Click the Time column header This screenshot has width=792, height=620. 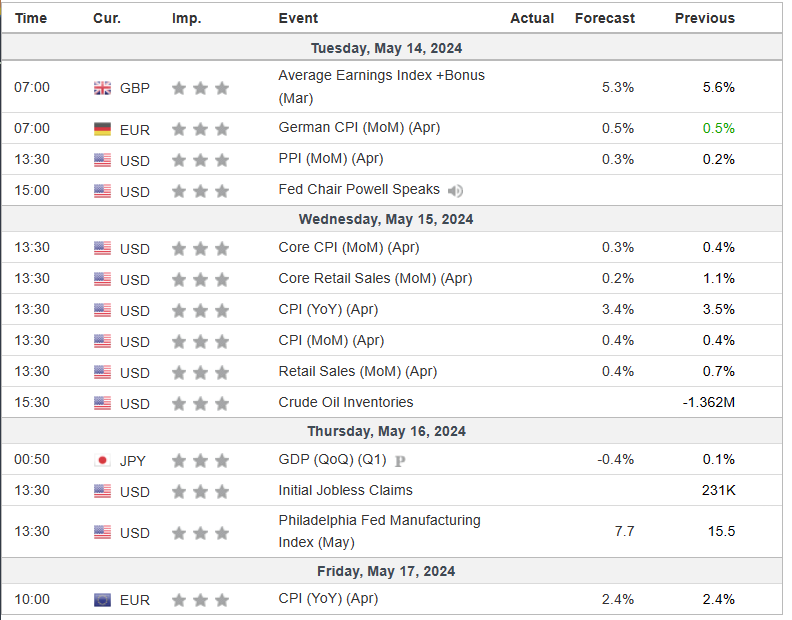(31, 18)
